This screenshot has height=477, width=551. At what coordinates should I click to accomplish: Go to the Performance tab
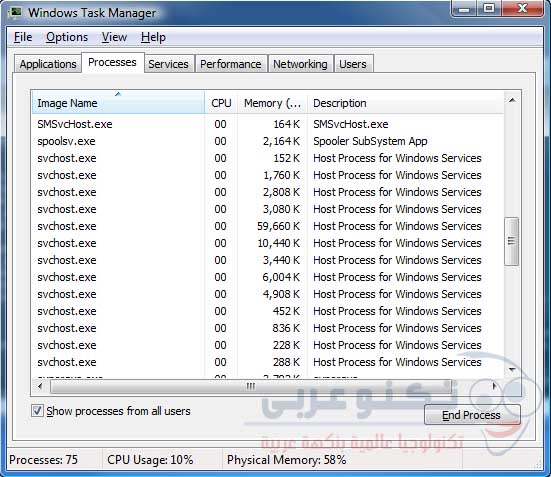click(x=231, y=64)
